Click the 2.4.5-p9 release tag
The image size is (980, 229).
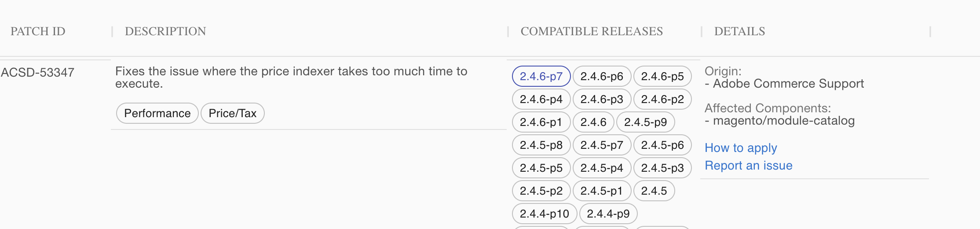tap(645, 122)
